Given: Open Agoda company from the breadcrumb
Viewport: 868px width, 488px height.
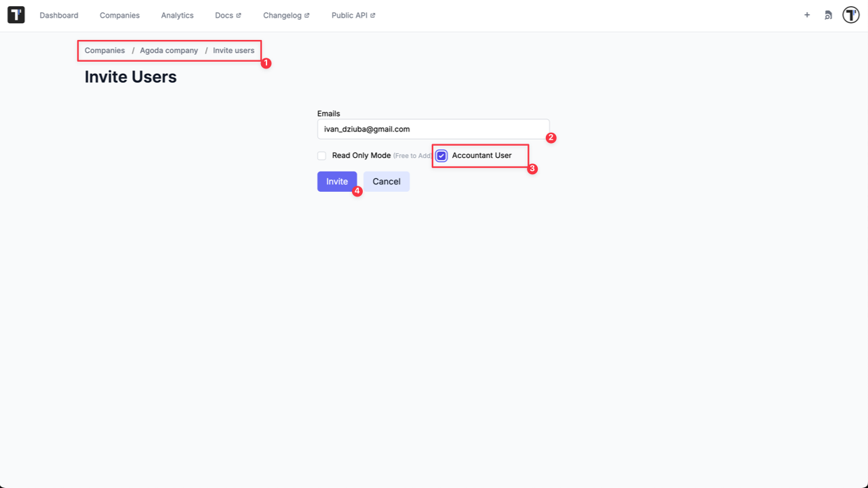Looking at the screenshot, I should [169, 50].
